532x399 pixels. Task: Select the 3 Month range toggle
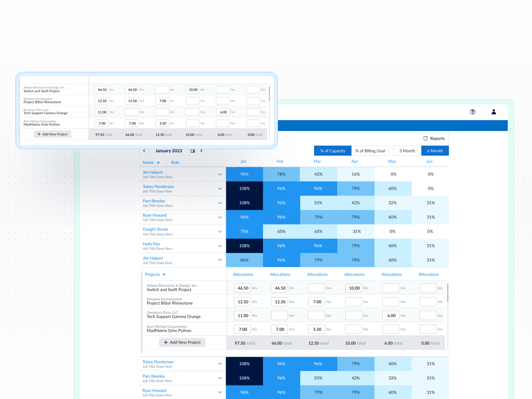407,151
